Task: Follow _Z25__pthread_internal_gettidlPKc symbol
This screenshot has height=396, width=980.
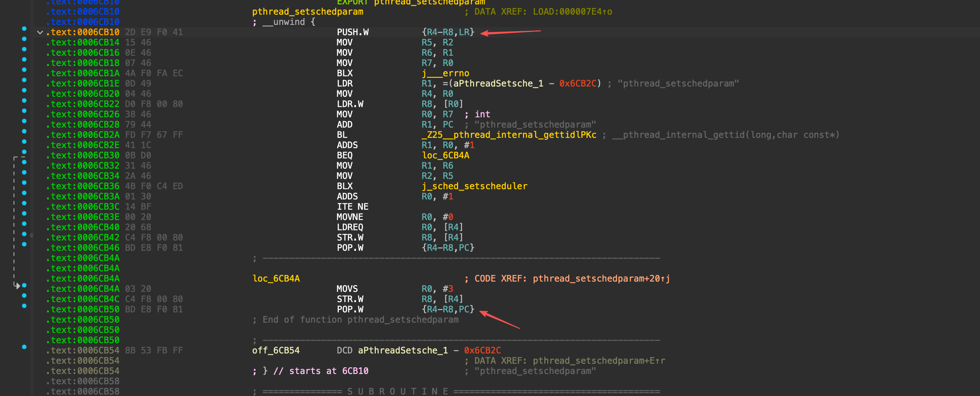Action: click(x=509, y=135)
